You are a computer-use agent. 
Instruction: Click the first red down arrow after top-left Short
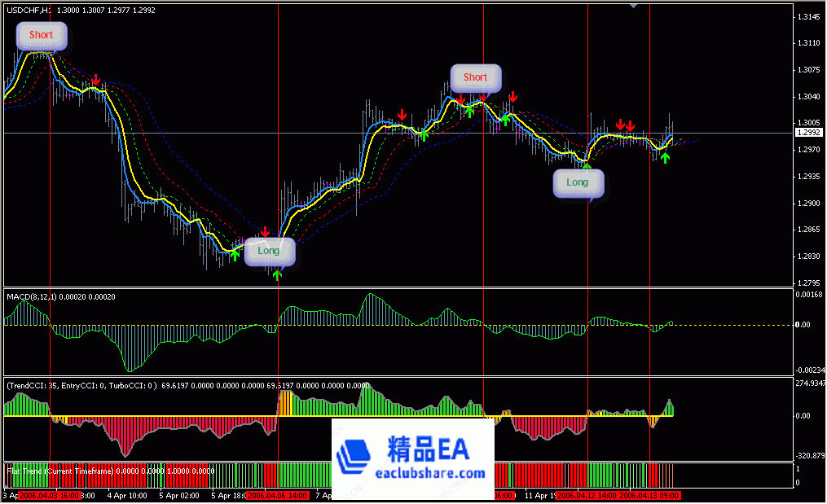95,80
